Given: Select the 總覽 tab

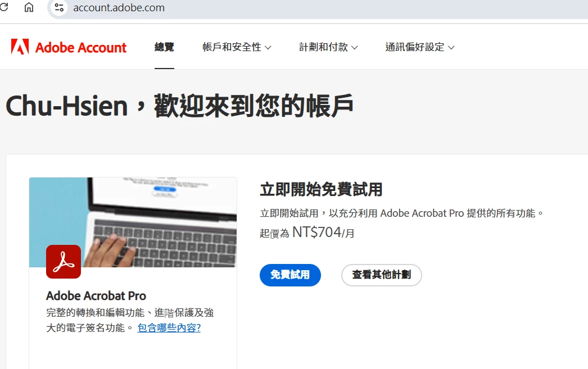Looking at the screenshot, I should coord(164,47).
